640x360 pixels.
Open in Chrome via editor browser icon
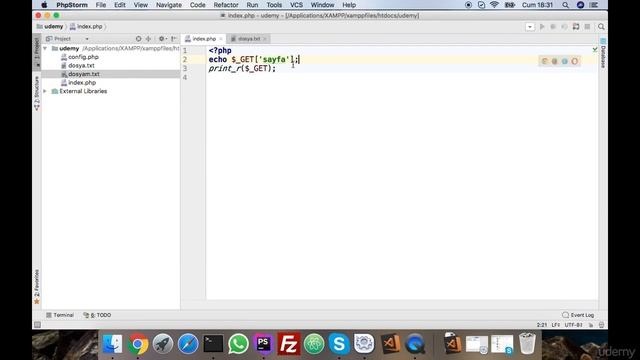(544, 61)
